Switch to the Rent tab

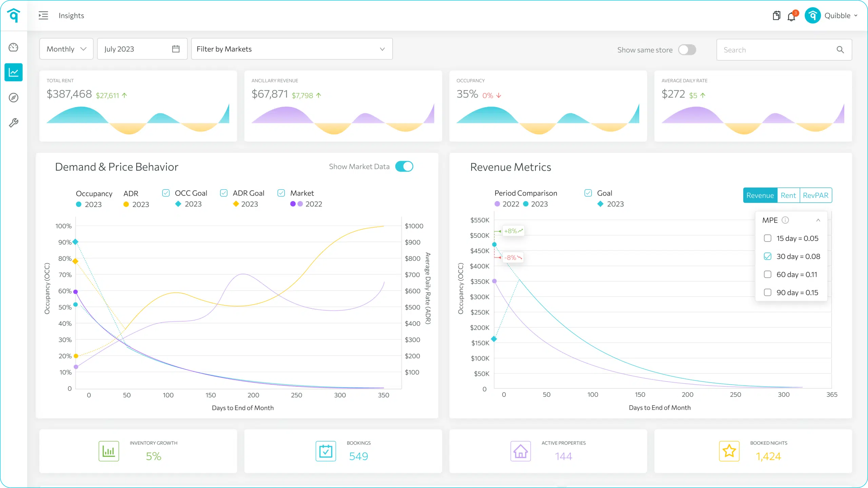tap(788, 196)
